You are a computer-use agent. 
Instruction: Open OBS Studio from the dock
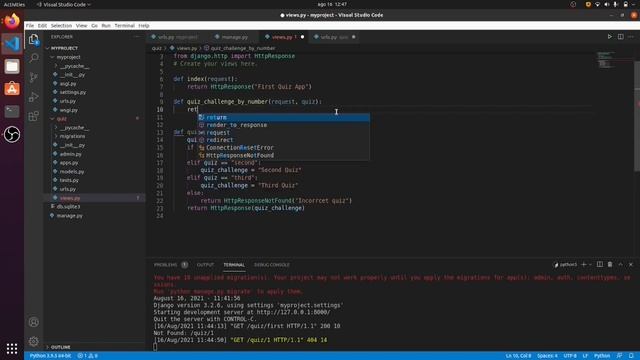coord(12,134)
